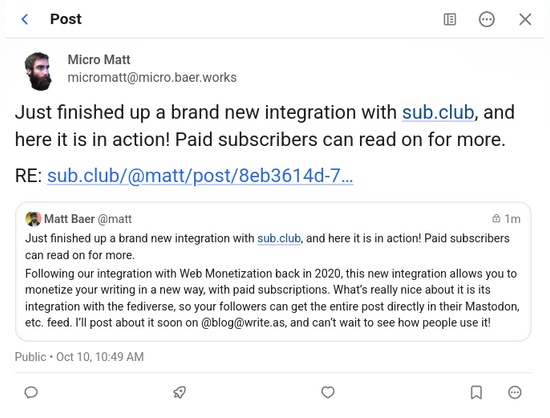Open Matt Baer's small avatar in quoted post

click(x=33, y=219)
